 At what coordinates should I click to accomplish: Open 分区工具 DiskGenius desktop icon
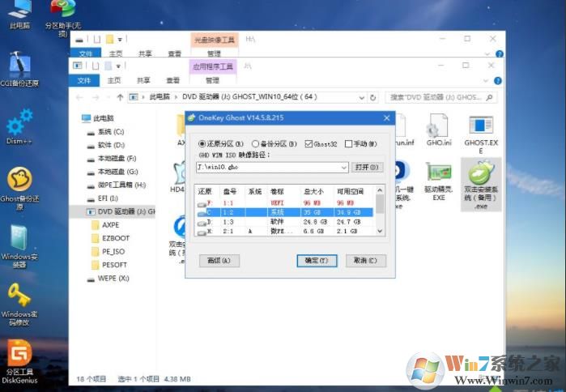pos(19,362)
